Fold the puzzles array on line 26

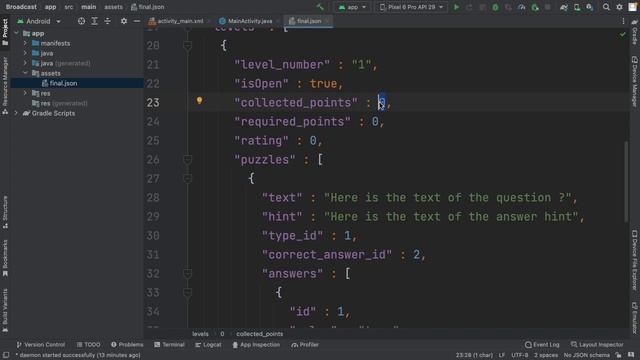tap(187, 160)
